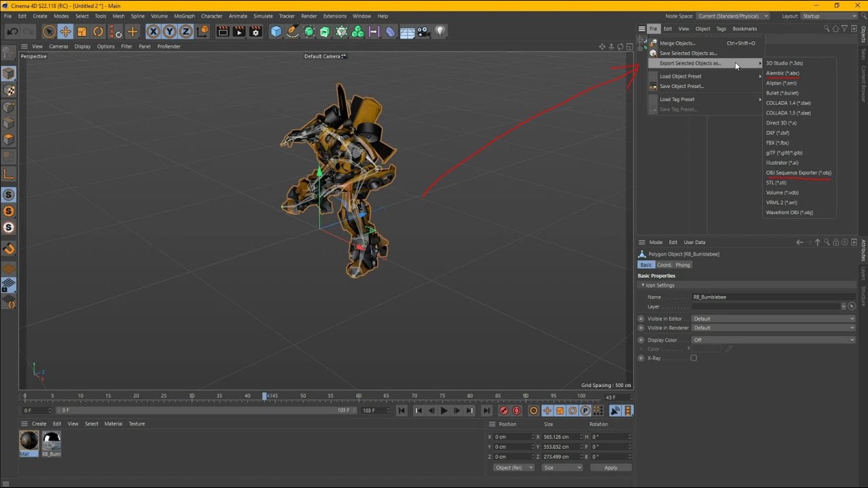Toggle Display Color animation radio dot
This screenshot has width=868, height=488.
pos(641,340)
